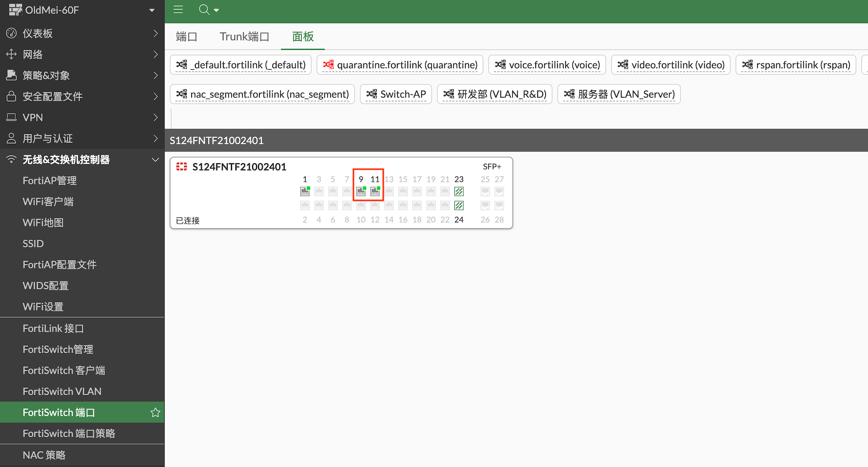Screen dimensions: 868x467
Task: Select SFP+ port 28 icon
Action: (x=499, y=206)
